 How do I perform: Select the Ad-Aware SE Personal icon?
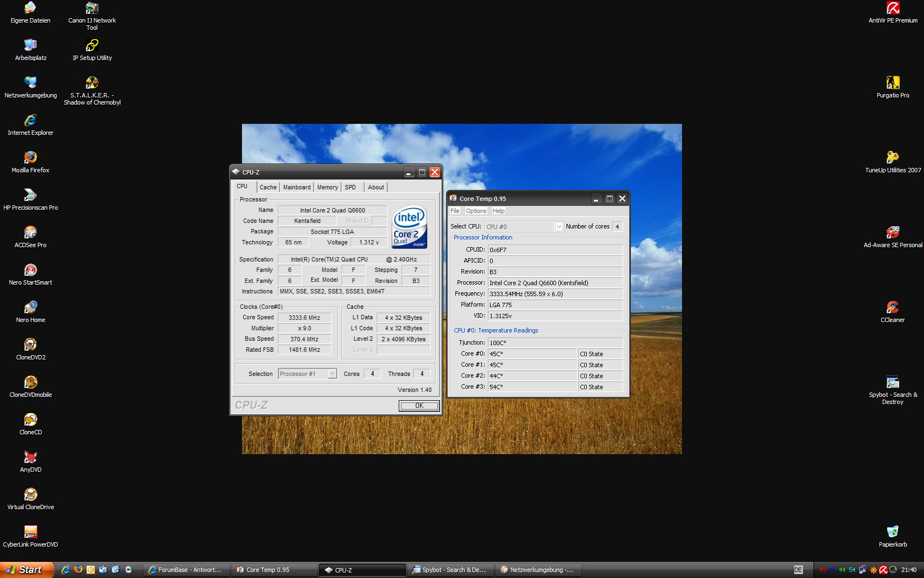893,232
